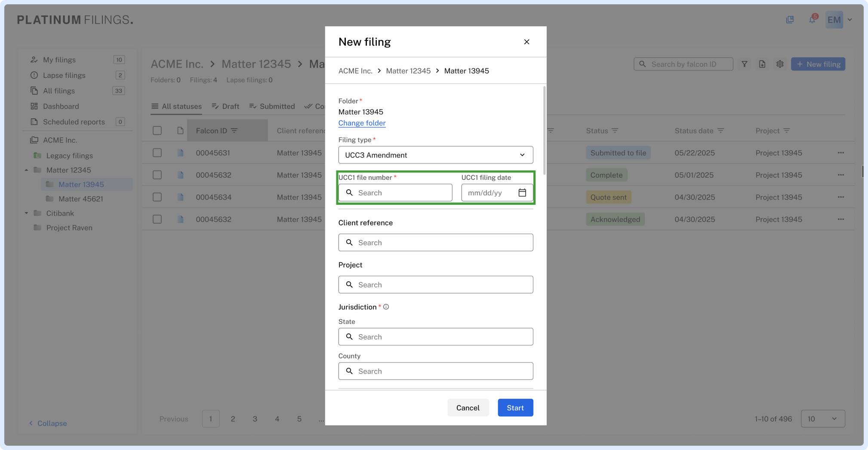Open the library icon beside notifications

click(x=790, y=20)
